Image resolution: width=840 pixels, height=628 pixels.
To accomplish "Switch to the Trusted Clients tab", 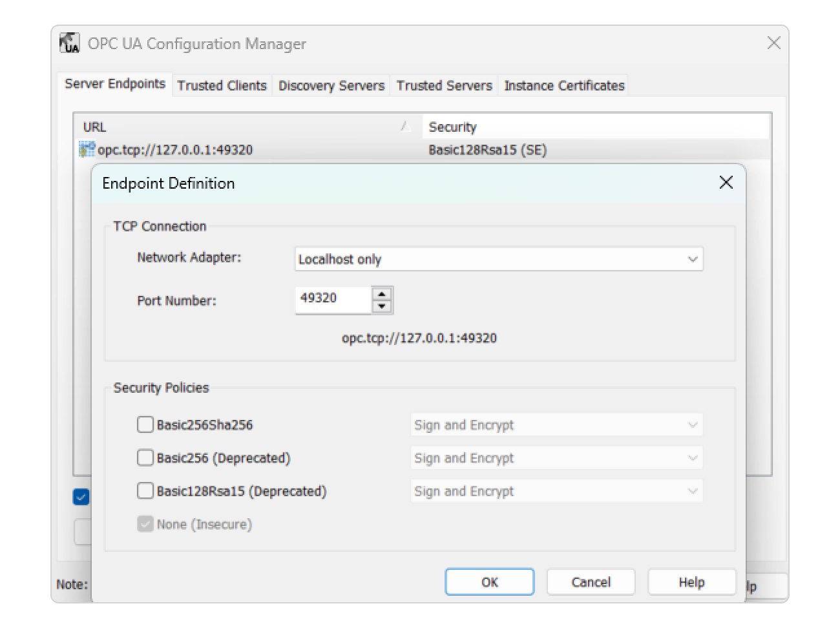I will point(222,85).
